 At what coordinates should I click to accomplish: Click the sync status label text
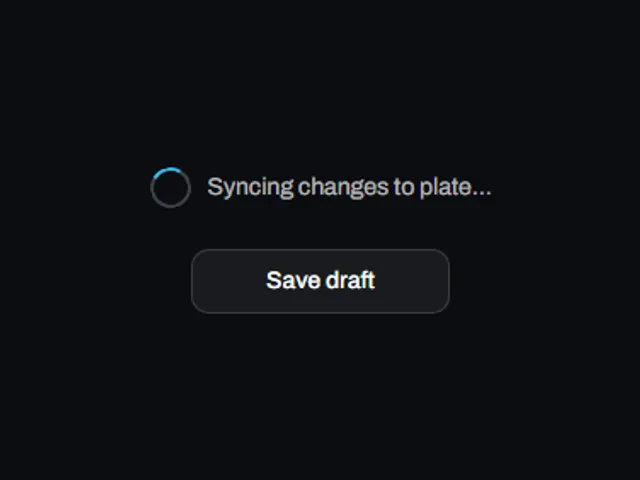click(349, 187)
